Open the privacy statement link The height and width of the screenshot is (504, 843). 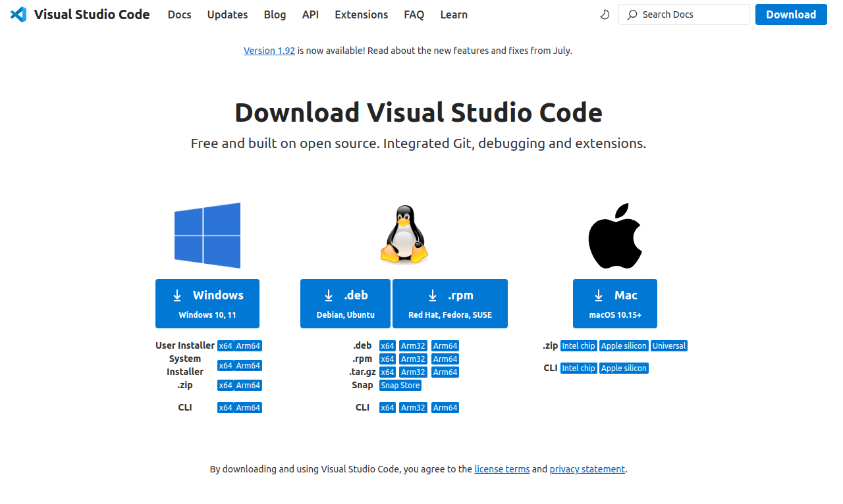pyautogui.click(x=587, y=468)
